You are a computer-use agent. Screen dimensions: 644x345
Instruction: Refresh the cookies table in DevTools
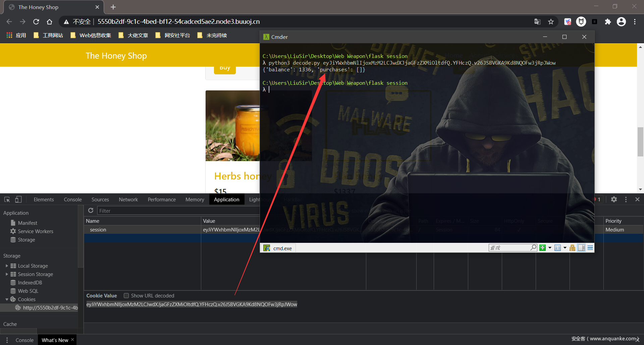pos(91,211)
